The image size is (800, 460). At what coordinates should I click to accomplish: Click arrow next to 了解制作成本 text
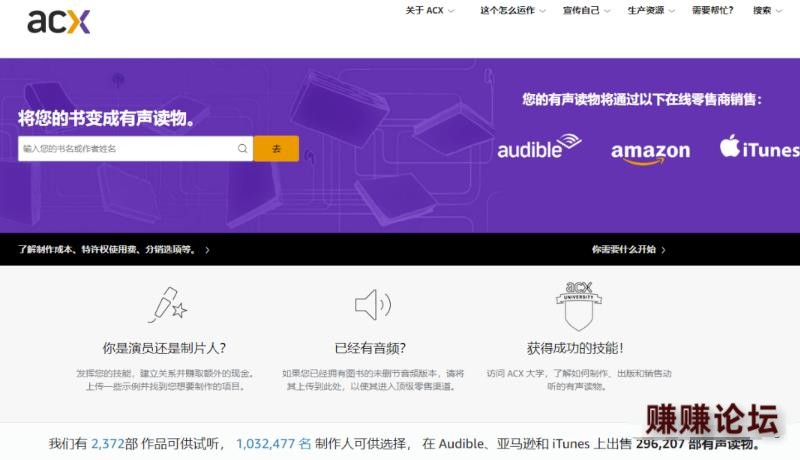[207, 250]
